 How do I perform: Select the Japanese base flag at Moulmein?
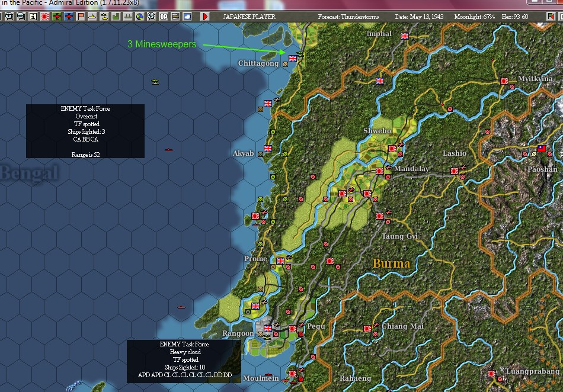pos(293,374)
